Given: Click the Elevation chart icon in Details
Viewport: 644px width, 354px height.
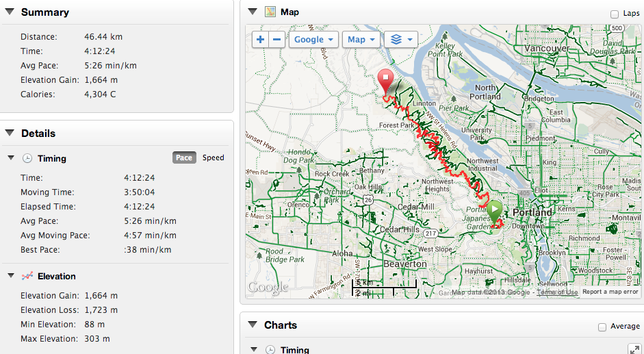Looking at the screenshot, I should point(27,276).
